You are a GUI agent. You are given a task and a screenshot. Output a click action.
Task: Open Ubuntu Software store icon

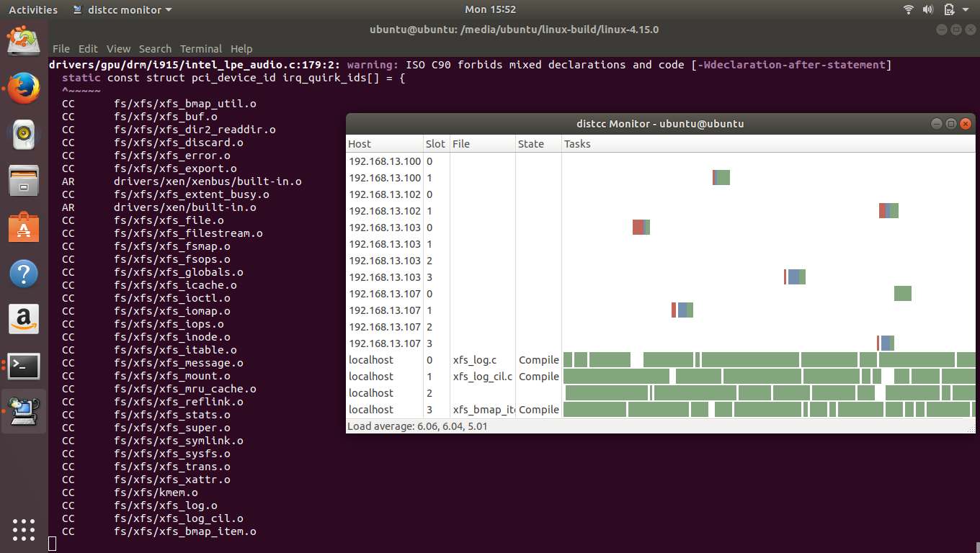[24, 227]
